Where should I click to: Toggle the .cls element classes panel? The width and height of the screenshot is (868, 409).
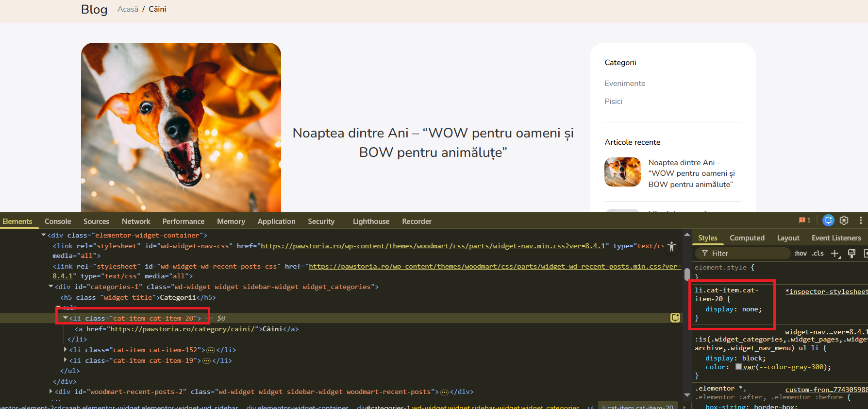[x=818, y=253]
